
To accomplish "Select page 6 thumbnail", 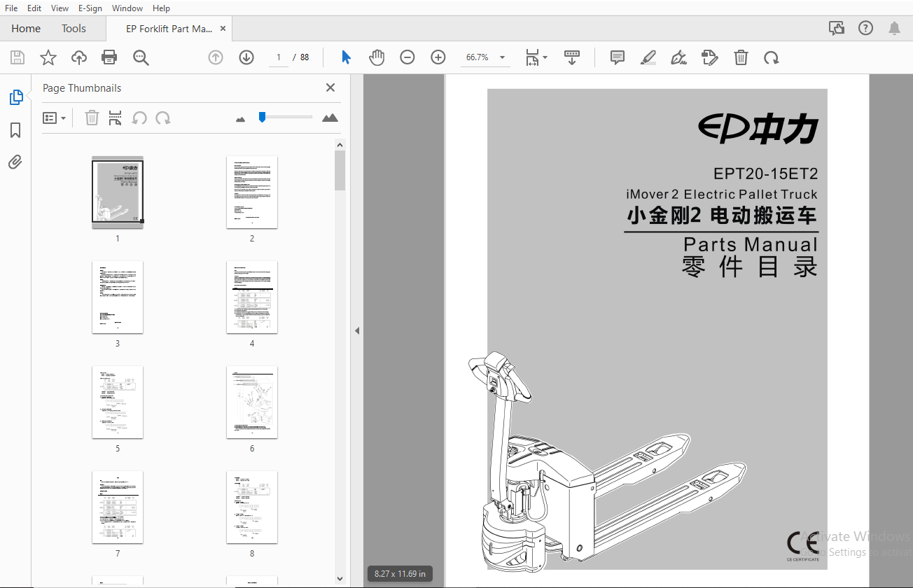I will 252,402.
